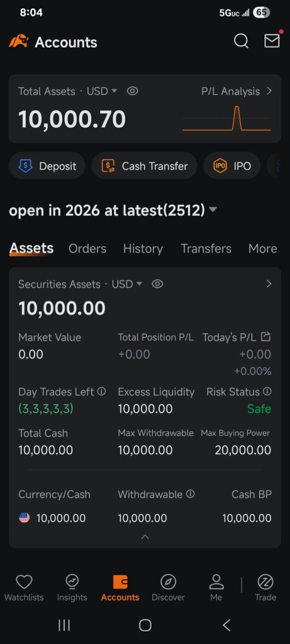290x644 pixels.
Task: Open the Discover compass icon
Action: click(169, 582)
